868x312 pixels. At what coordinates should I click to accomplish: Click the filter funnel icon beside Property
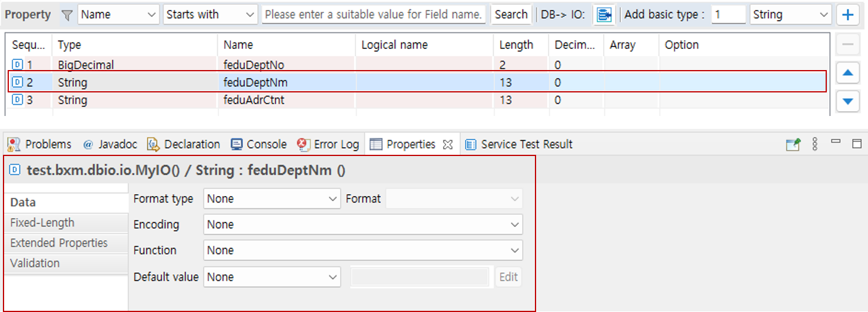67,15
